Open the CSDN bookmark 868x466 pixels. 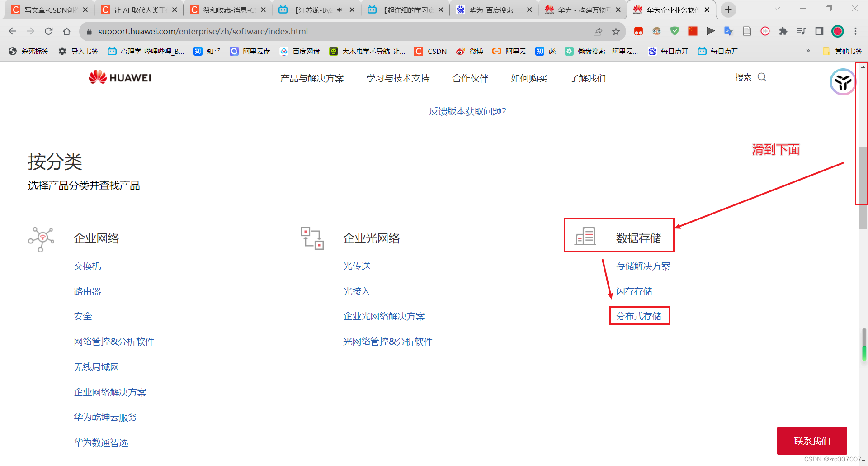tap(431, 51)
